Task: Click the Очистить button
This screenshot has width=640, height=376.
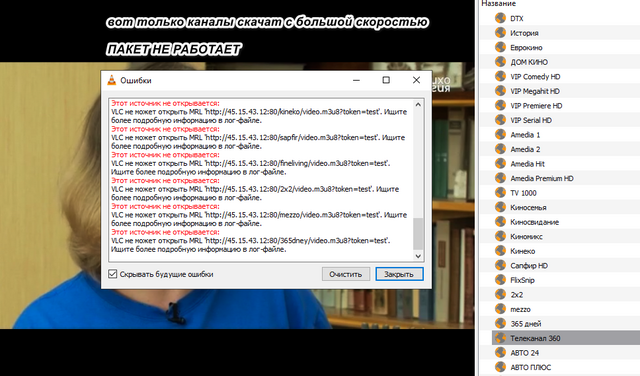Action: [x=346, y=274]
